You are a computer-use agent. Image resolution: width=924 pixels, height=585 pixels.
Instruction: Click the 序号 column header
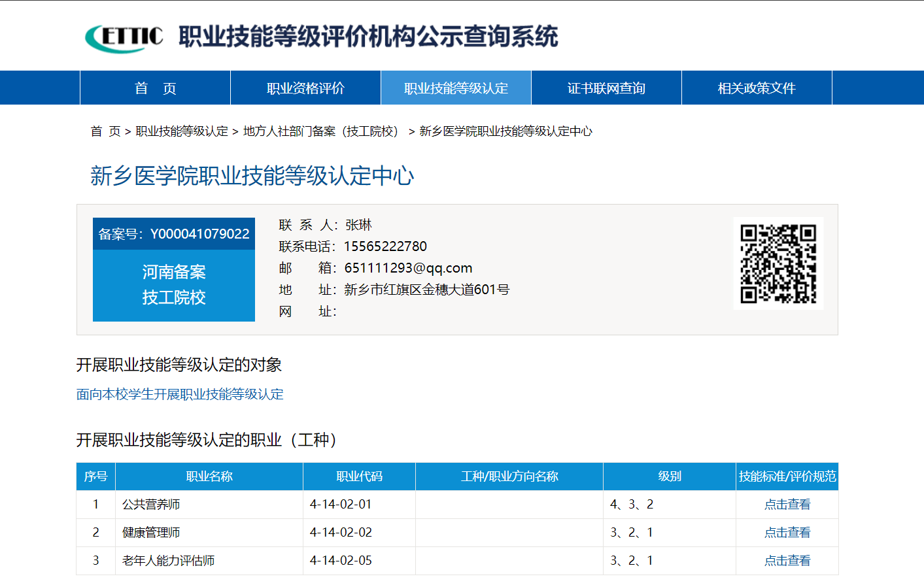click(95, 476)
